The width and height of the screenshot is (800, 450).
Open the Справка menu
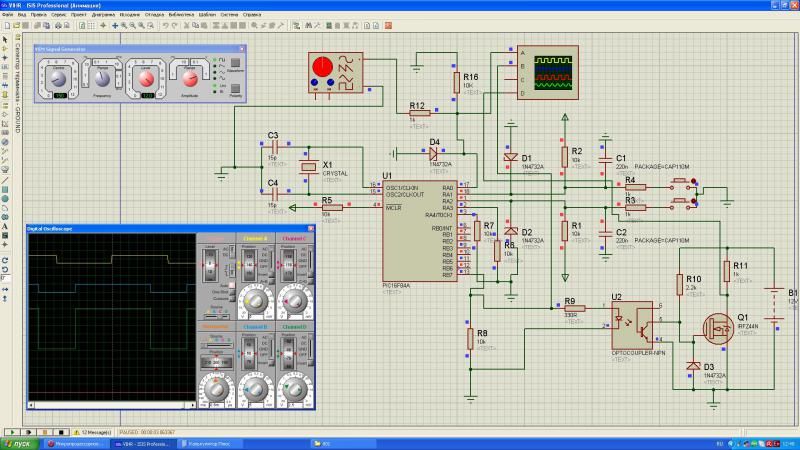pos(252,16)
